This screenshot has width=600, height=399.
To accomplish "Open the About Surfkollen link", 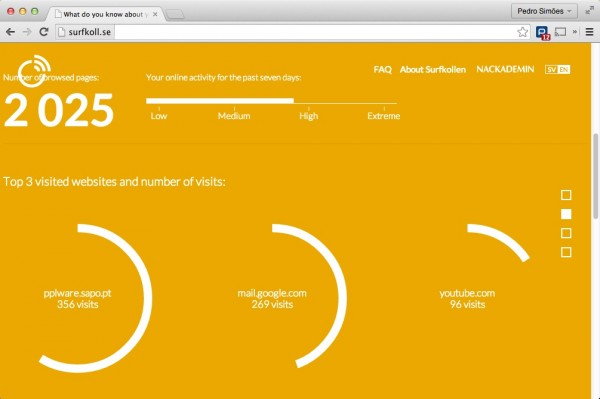I will pos(433,70).
